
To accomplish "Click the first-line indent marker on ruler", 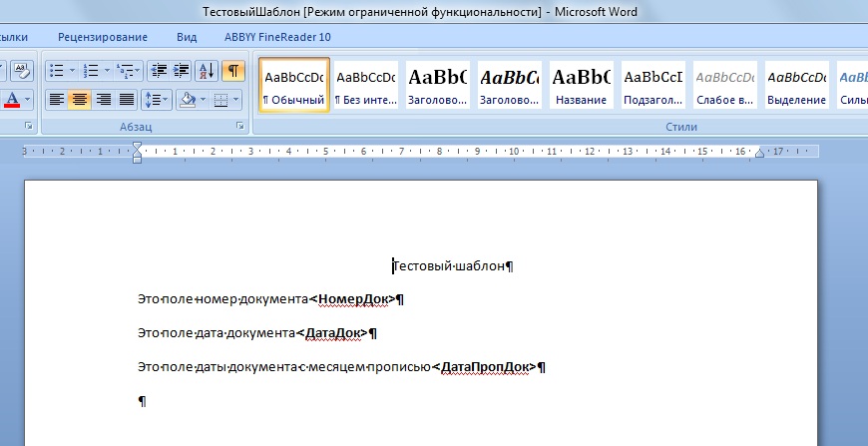I will point(138,147).
